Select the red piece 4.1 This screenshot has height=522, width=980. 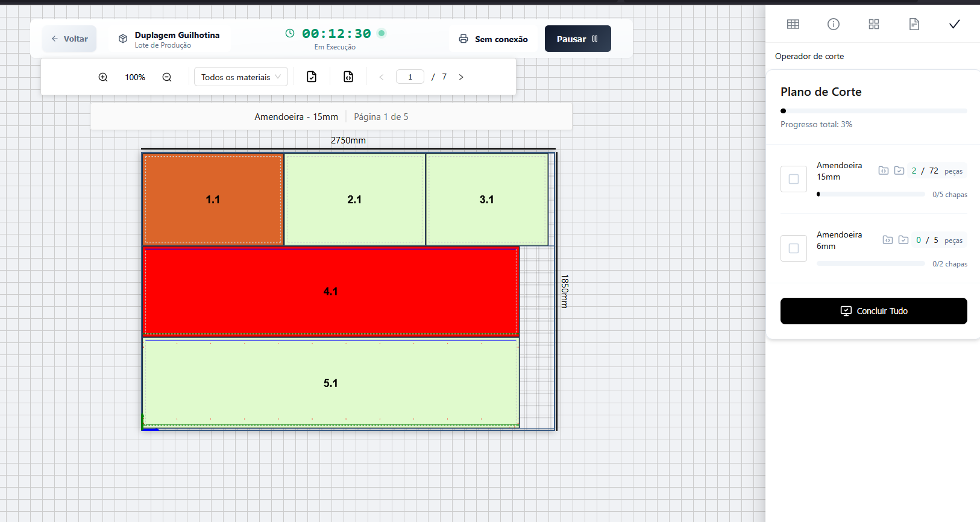330,291
